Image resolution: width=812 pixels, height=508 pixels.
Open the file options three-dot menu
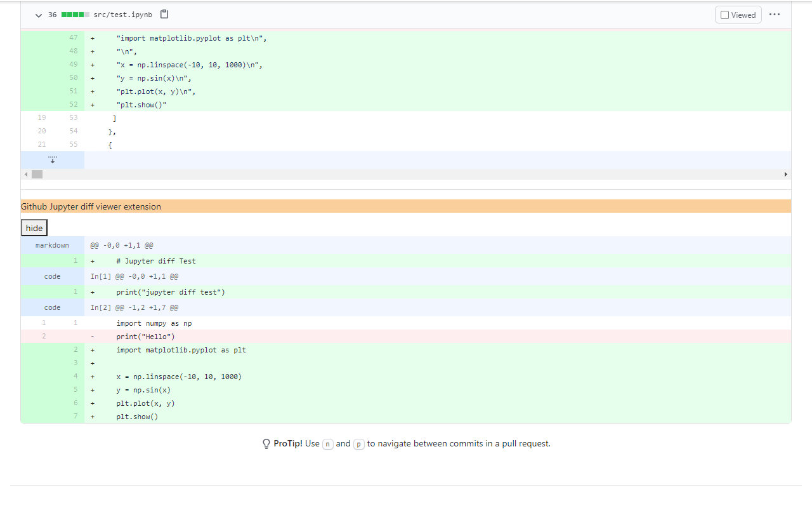(775, 15)
